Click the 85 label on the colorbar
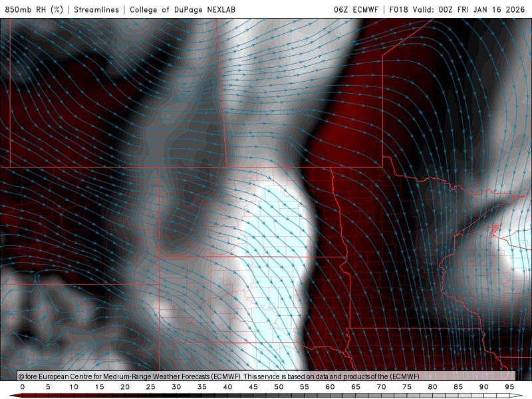The image size is (532, 399). coord(458,387)
